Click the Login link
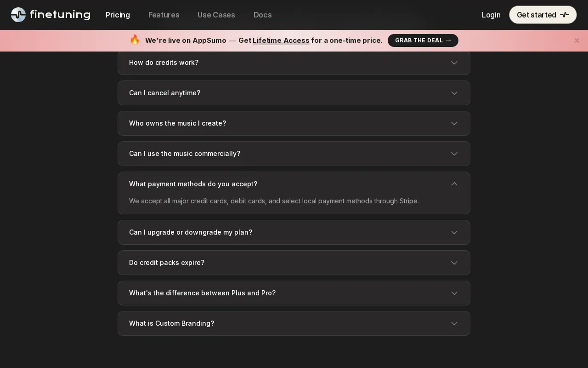Image resolution: width=588 pixels, height=368 pixels. 491,15
